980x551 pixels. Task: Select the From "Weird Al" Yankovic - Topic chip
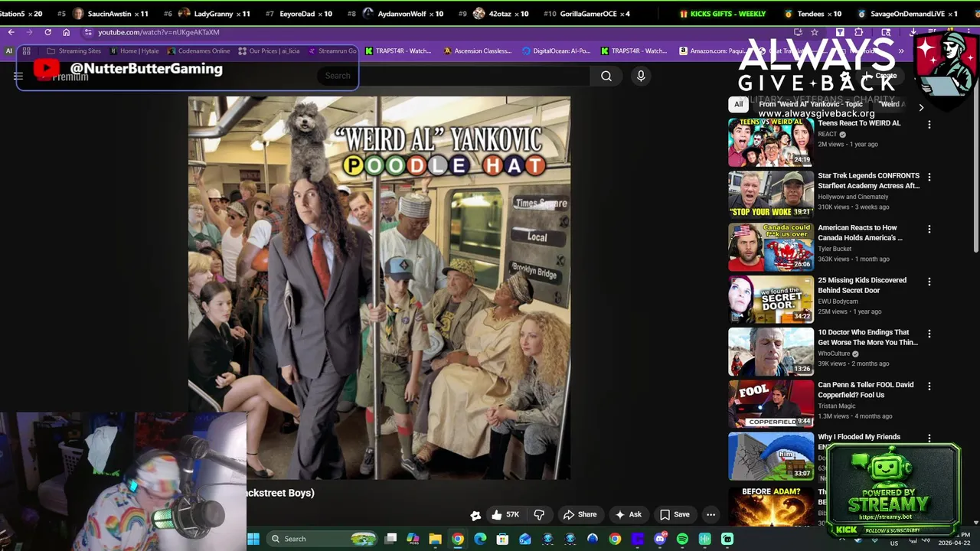(x=811, y=104)
